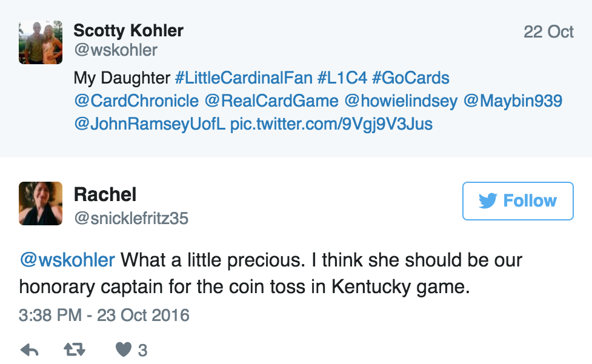The height and width of the screenshot is (364, 592).
Task: Click the like count of 3
Action: click(x=144, y=348)
